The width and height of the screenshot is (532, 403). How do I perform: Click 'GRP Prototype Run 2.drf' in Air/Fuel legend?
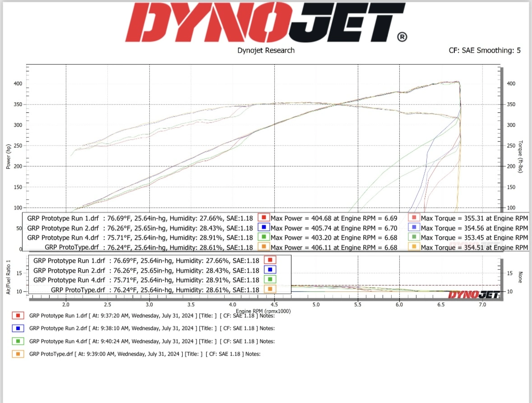[69, 270]
